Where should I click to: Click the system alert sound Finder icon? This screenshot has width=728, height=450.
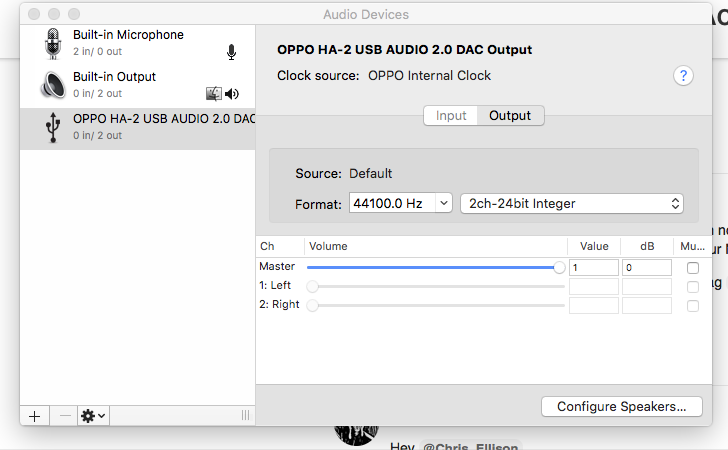(x=214, y=94)
